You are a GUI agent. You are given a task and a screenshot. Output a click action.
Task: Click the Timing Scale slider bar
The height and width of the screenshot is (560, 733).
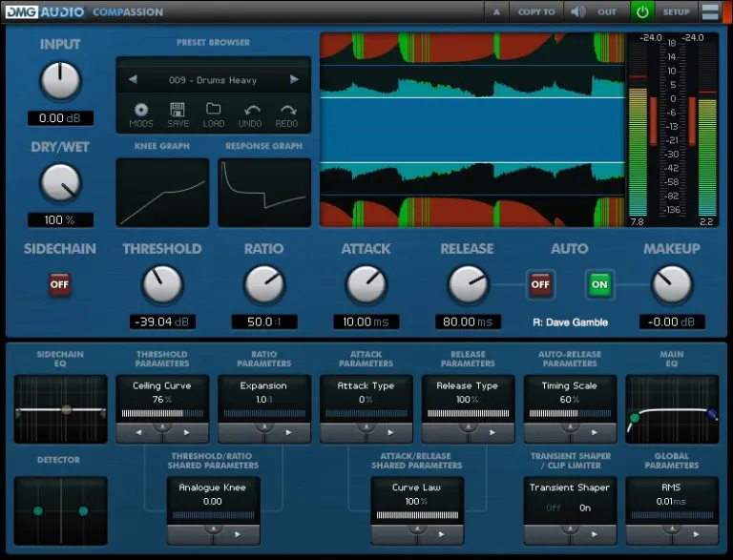(569, 413)
